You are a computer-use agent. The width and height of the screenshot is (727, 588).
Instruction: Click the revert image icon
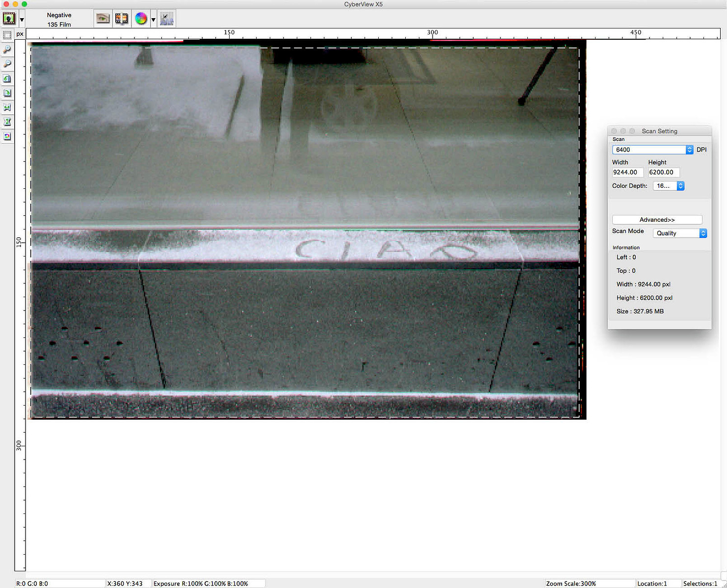(x=7, y=136)
